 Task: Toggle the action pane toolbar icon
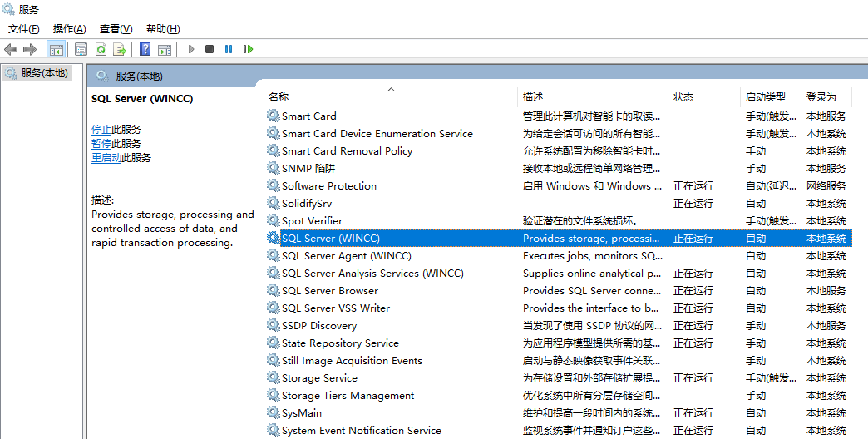165,49
